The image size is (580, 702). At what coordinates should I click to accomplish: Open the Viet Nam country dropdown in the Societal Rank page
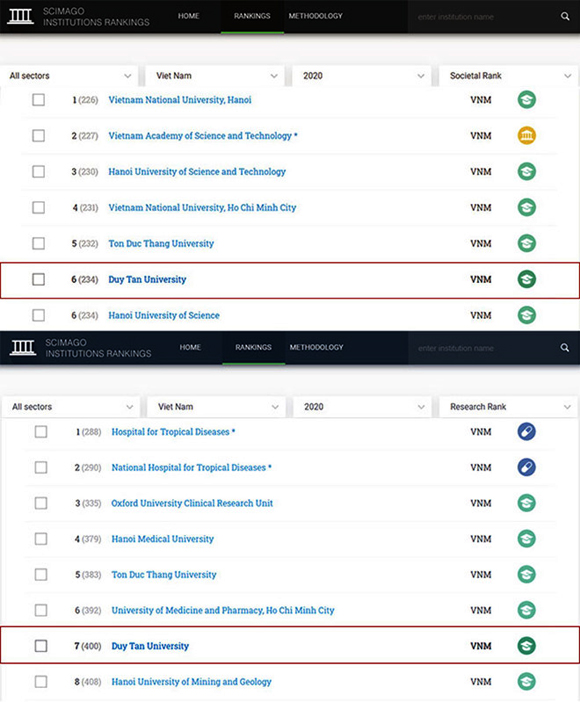click(215, 76)
